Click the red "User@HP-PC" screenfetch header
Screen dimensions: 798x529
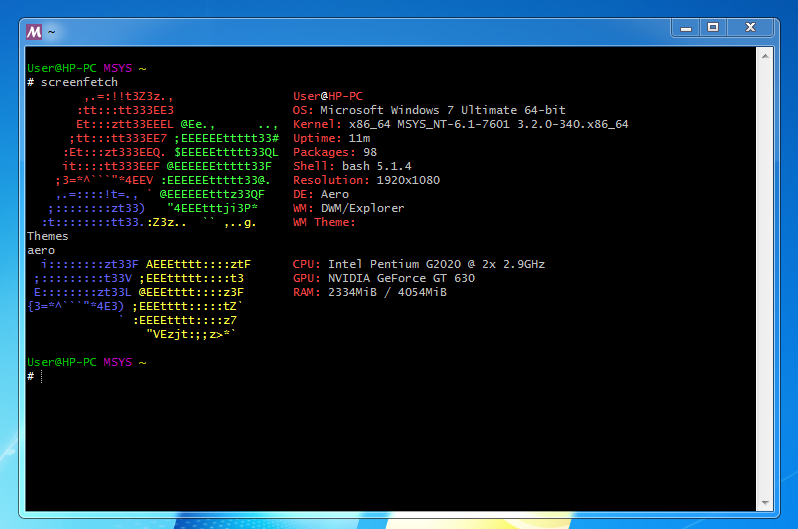pyautogui.click(x=328, y=96)
